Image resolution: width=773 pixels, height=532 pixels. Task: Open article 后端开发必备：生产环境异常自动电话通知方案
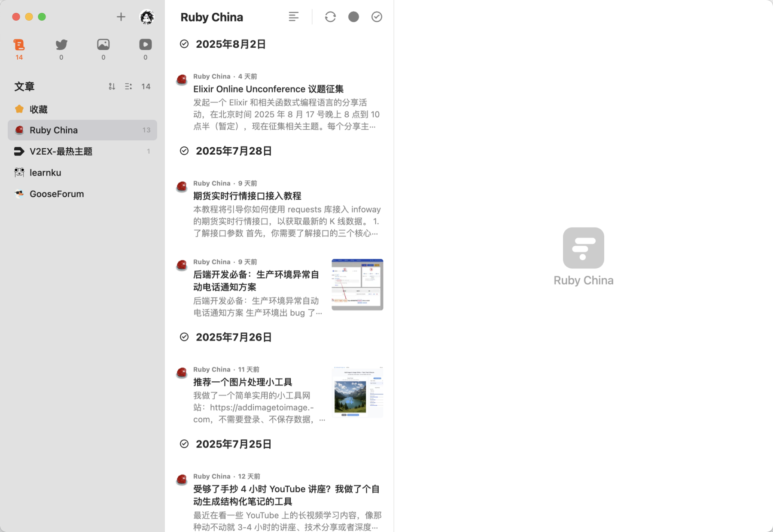[x=279, y=287]
